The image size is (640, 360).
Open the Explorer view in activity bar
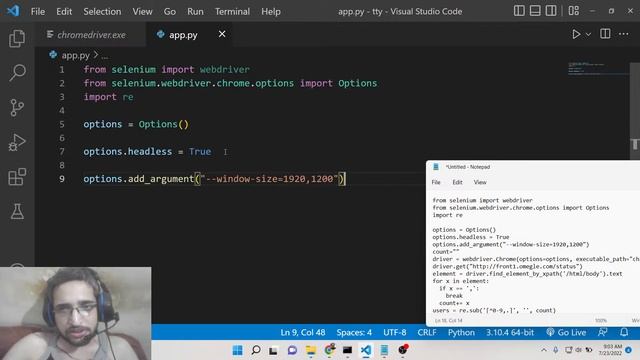coord(17,38)
